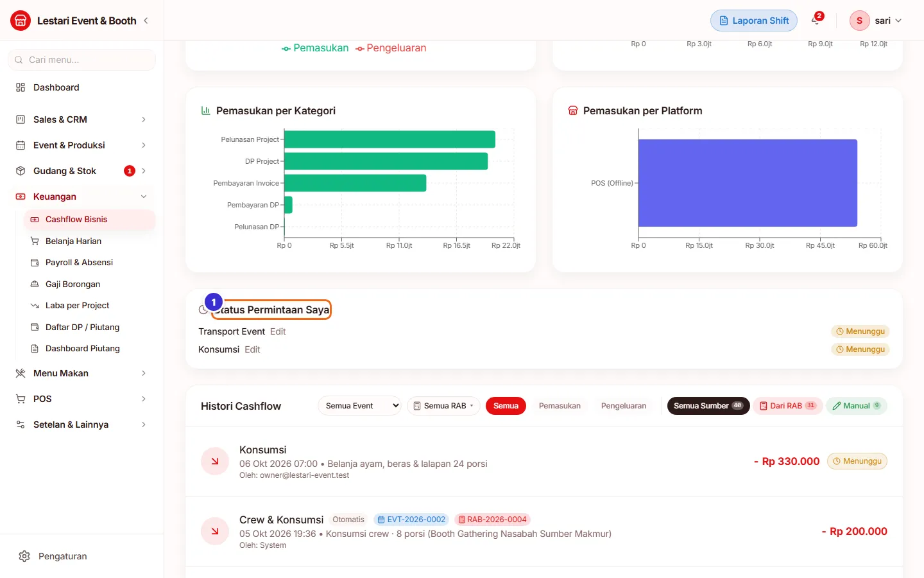Focus the Cari menu search field

(82, 60)
